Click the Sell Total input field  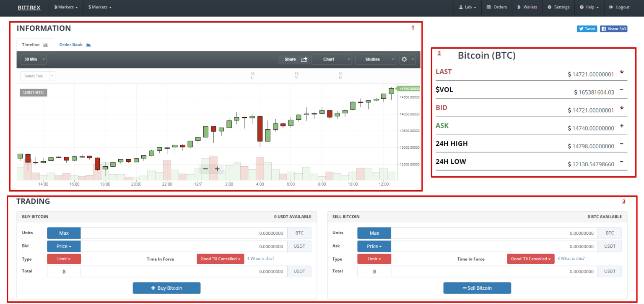point(494,272)
